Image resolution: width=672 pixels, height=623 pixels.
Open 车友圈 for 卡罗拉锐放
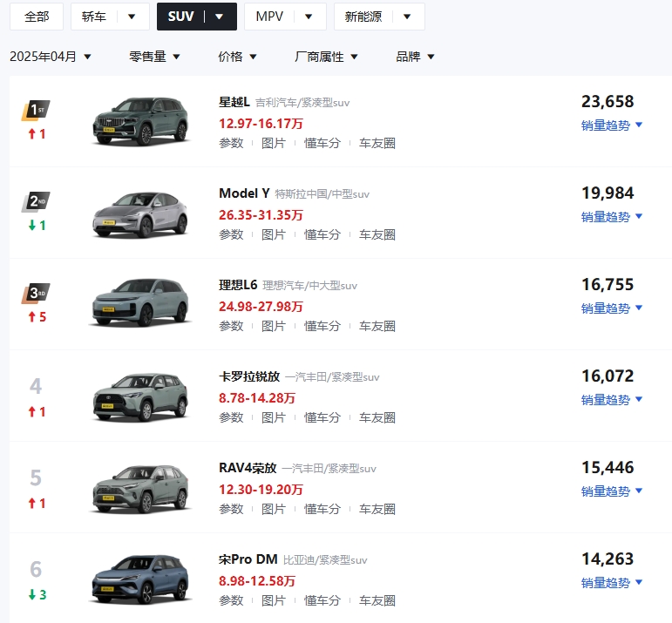[377, 417]
